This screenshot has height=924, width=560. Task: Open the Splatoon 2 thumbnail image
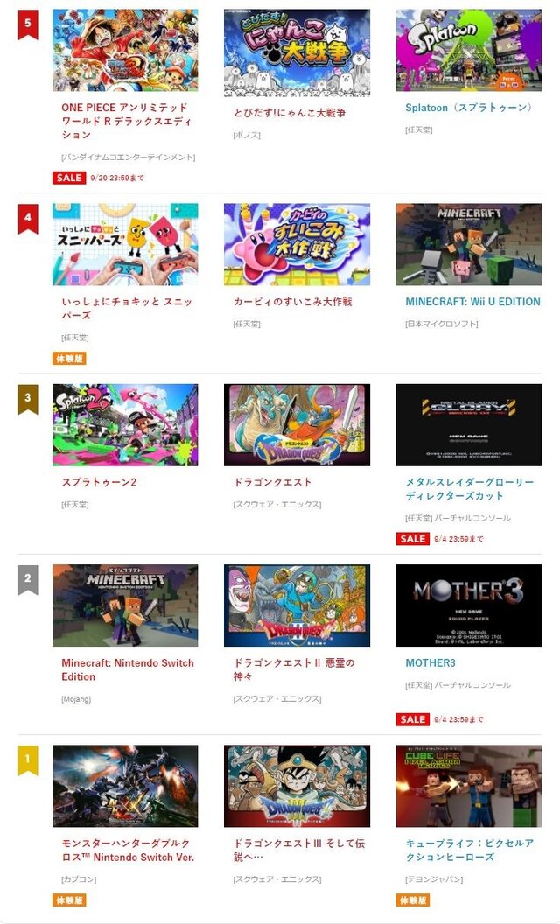pyautogui.click(x=125, y=425)
